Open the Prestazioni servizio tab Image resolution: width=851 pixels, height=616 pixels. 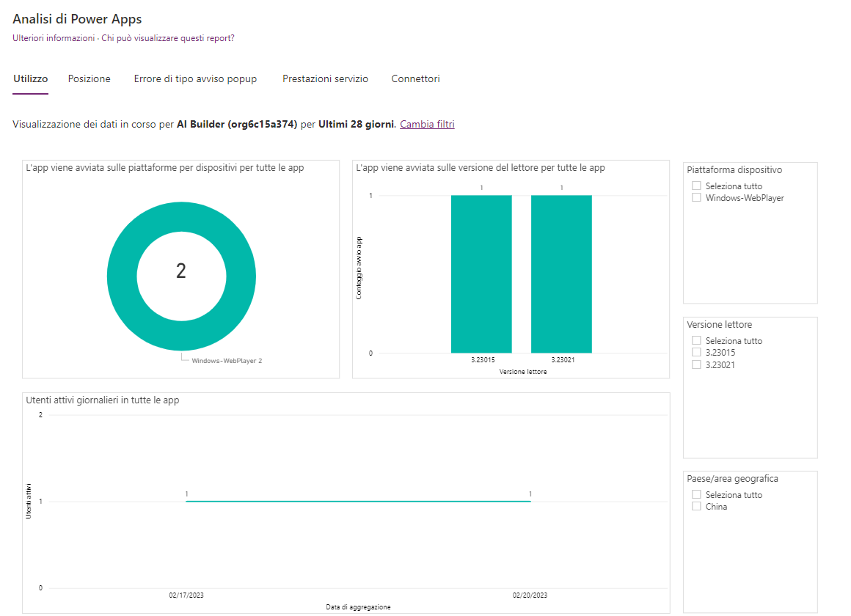(x=325, y=78)
